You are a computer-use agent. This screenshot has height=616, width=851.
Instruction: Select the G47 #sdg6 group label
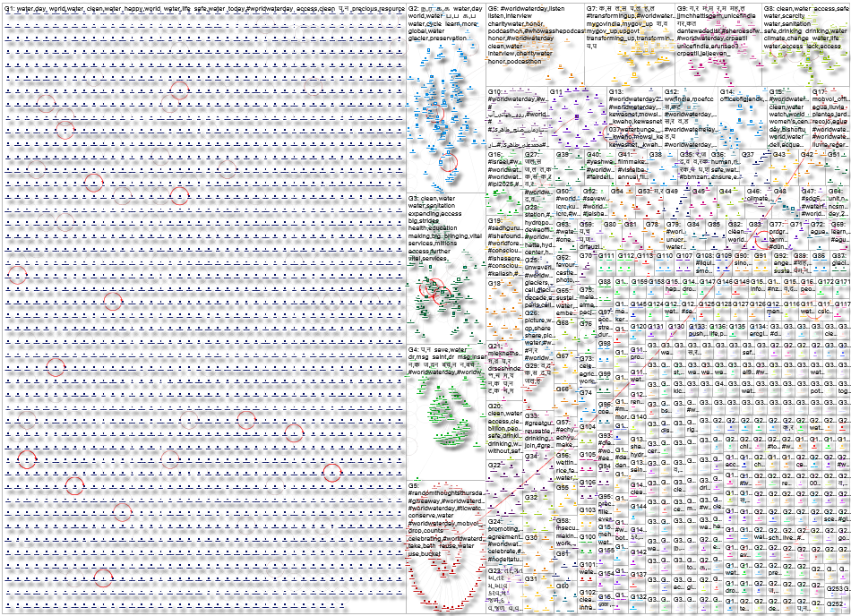point(814,202)
